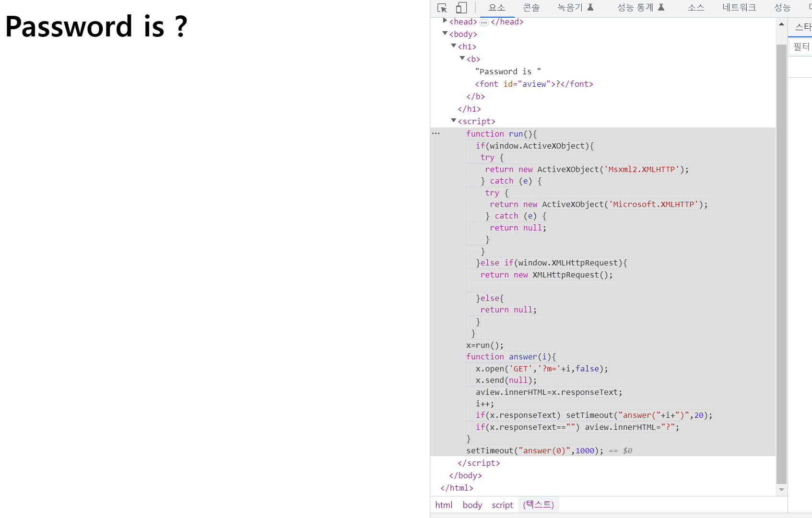This screenshot has width=812, height=518.
Task: Toggle the device toolbar icon
Action: tap(461, 8)
